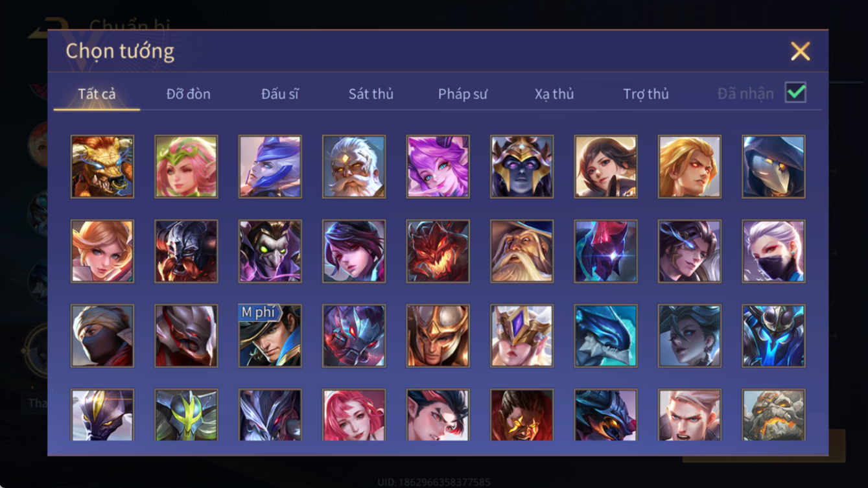Switch to the Xạ thủ tab
The width and height of the screenshot is (868, 488).
click(554, 94)
